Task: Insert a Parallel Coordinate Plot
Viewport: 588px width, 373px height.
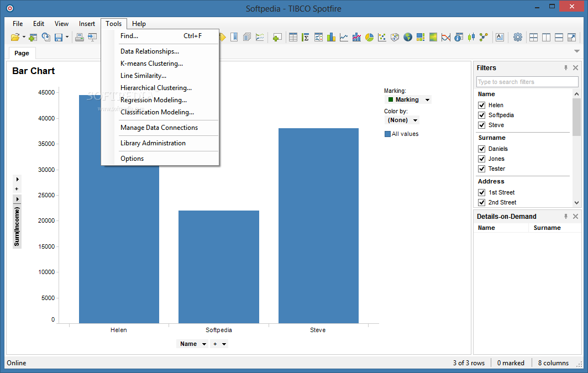Action: point(446,37)
